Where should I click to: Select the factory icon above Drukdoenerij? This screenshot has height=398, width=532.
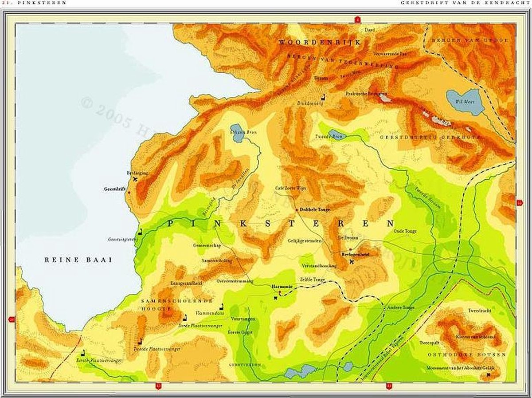click(323, 96)
